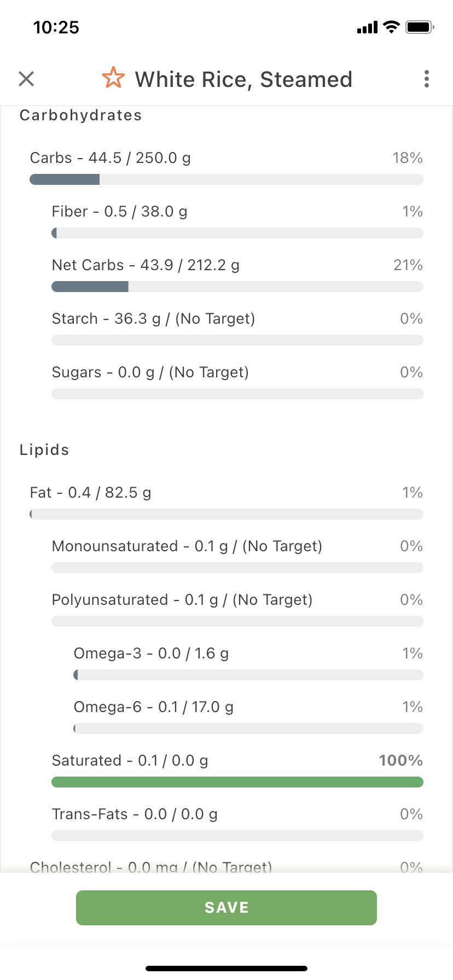Select the Omega-3 nutrient row

(248, 663)
